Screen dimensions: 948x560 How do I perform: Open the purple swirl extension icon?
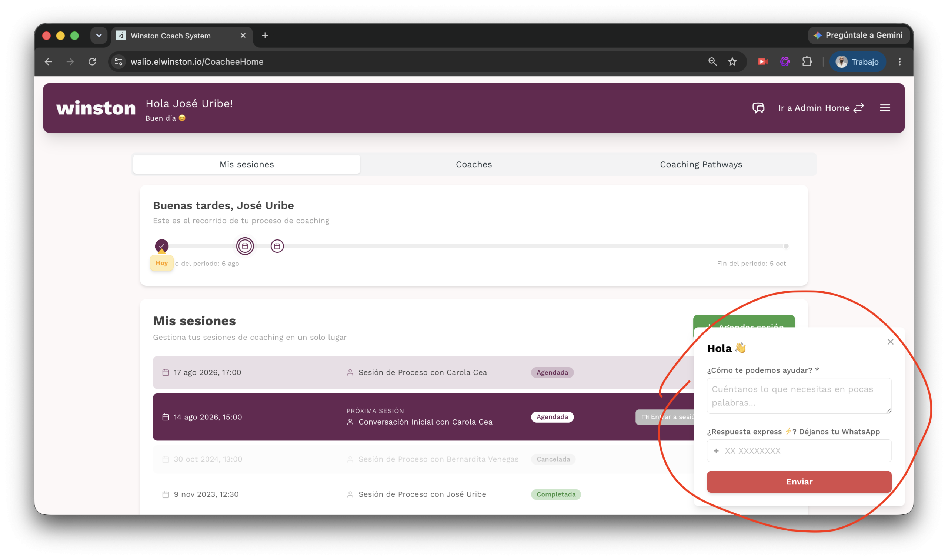coord(785,61)
